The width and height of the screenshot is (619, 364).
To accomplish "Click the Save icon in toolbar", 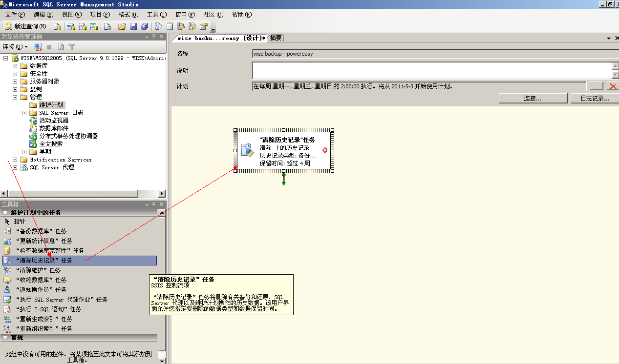I will tap(133, 26).
